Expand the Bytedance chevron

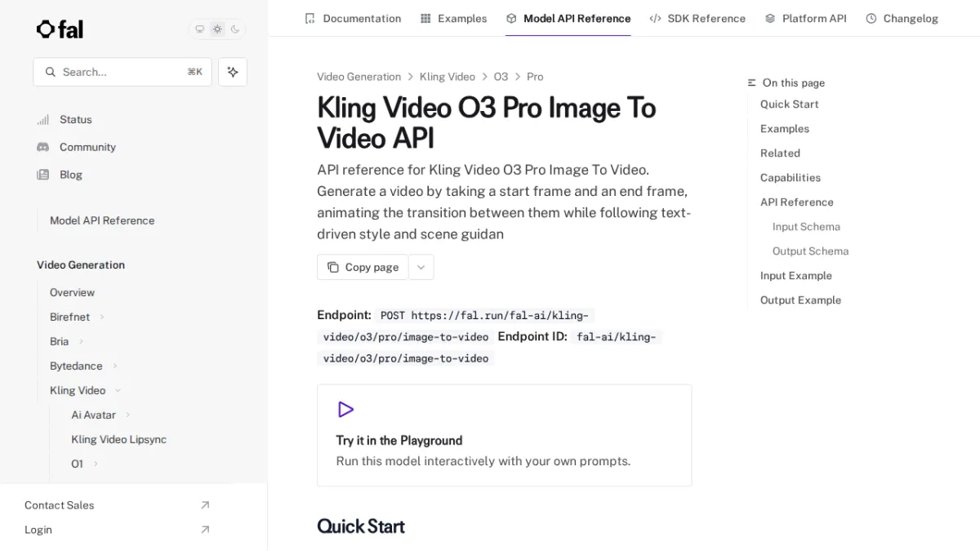[115, 366]
